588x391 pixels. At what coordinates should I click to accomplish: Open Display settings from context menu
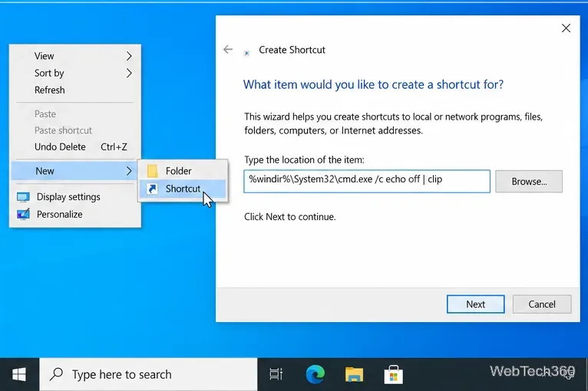tap(75, 196)
